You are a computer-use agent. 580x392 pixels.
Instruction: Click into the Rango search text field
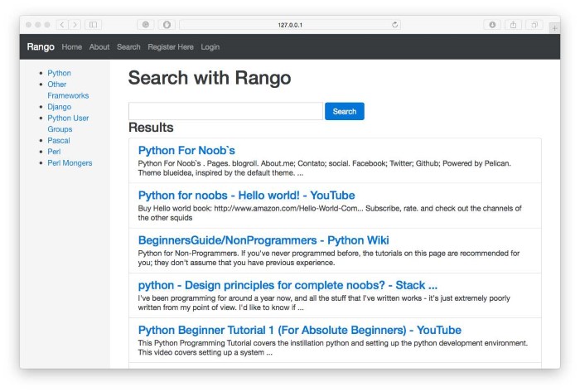pos(225,111)
